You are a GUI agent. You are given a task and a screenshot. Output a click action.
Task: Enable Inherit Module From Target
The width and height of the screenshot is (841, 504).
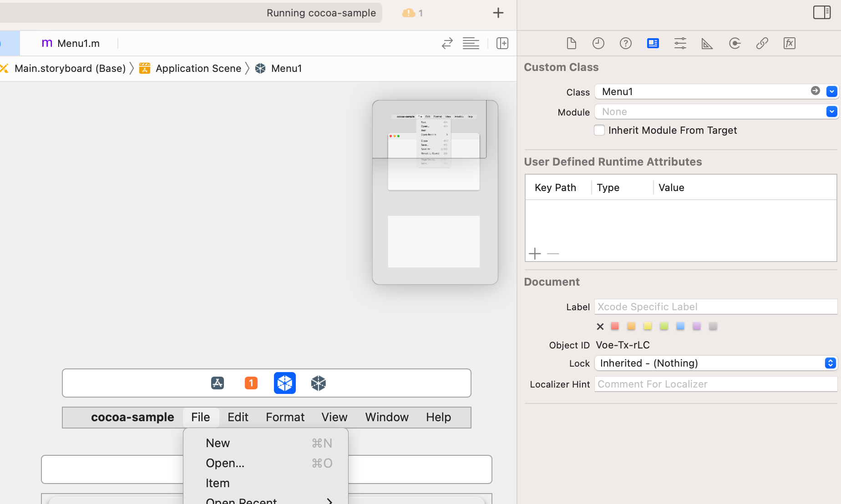pyautogui.click(x=599, y=130)
